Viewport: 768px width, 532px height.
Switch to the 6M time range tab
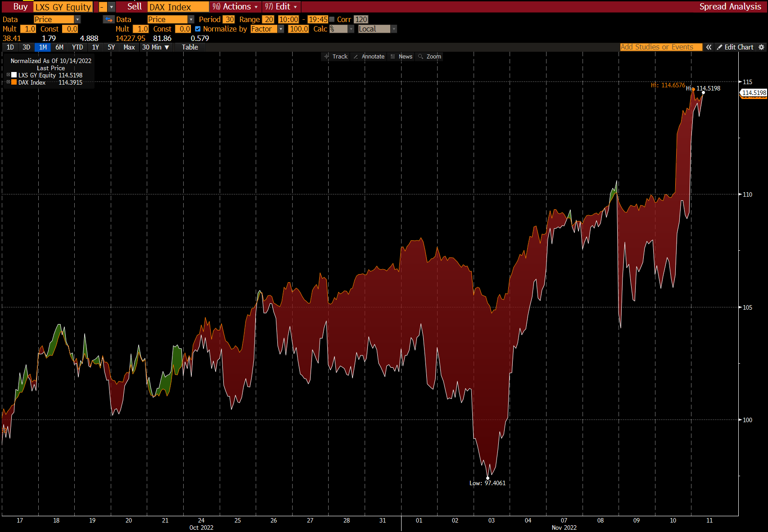tap(59, 47)
